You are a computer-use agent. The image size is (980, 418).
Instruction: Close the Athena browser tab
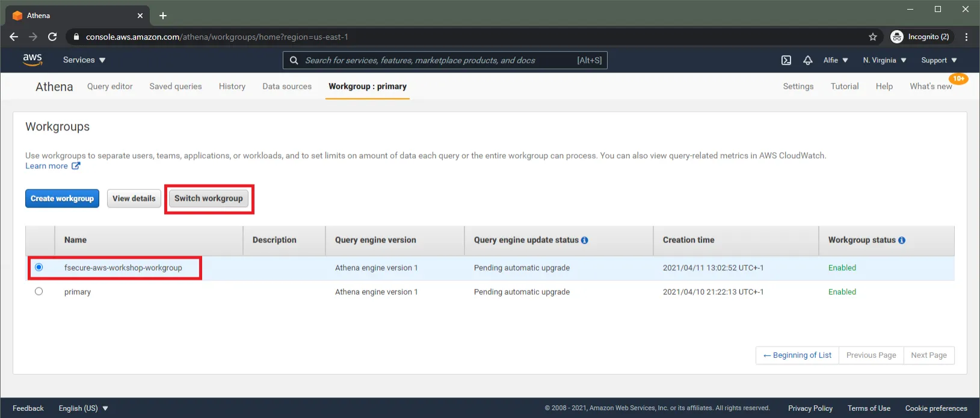click(140, 16)
